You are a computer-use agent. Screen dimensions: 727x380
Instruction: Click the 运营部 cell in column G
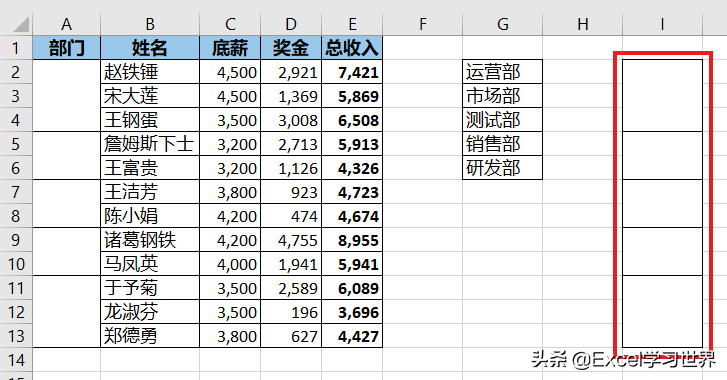(503, 72)
